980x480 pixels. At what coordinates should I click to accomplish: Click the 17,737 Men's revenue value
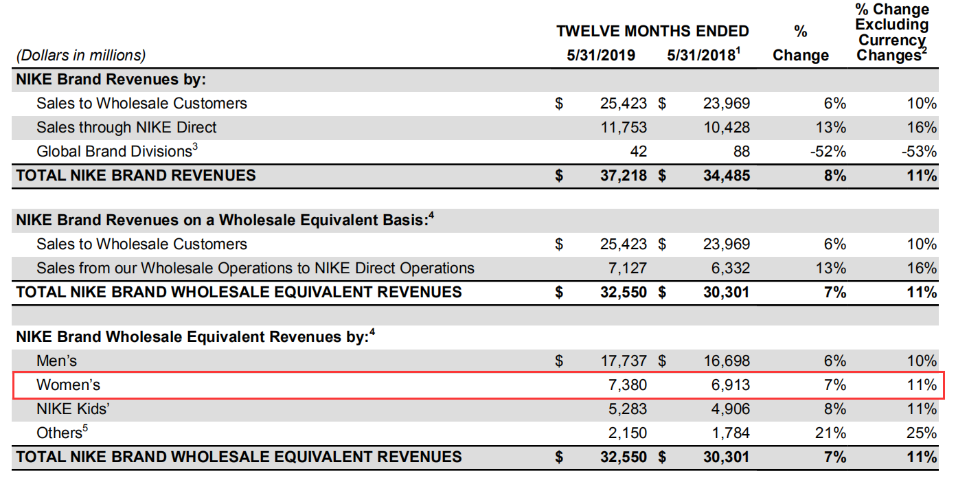pos(624,361)
